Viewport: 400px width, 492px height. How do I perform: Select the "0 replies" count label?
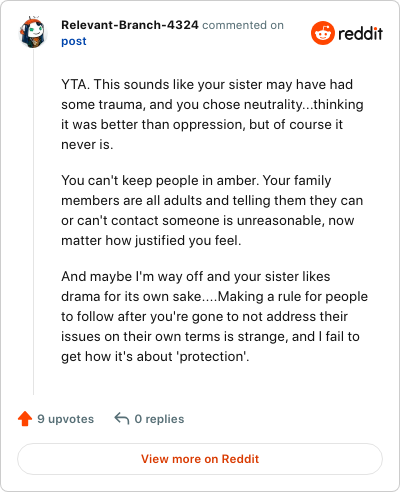pyautogui.click(x=159, y=419)
